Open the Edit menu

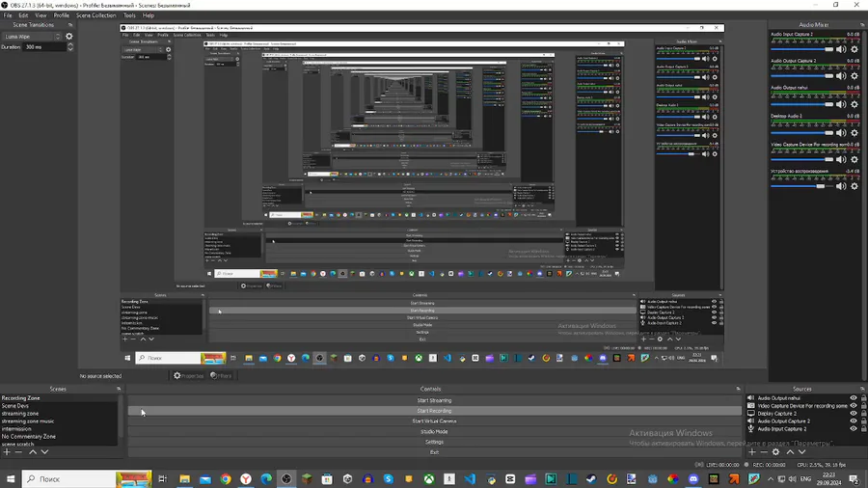[x=23, y=15]
